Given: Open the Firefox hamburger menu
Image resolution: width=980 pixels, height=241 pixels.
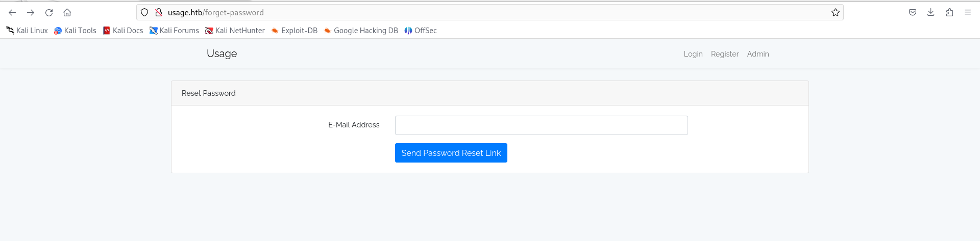Looking at the screenshot, I should [968, 13].
